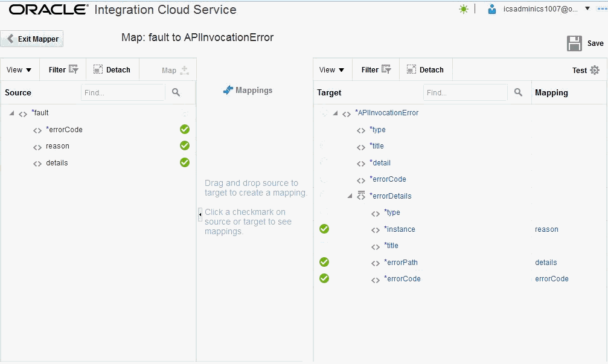Click the green checkmark beside source reason
This screenshot has width=608, height=364.
185,145
